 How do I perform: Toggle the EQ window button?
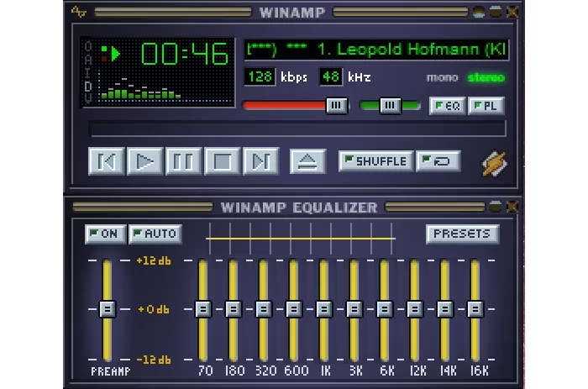448,106
